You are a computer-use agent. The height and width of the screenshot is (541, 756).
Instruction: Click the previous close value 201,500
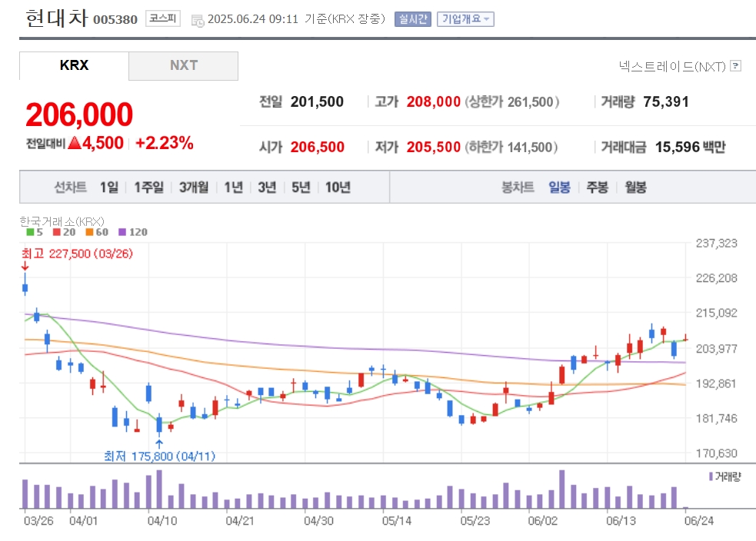(317, 101)
